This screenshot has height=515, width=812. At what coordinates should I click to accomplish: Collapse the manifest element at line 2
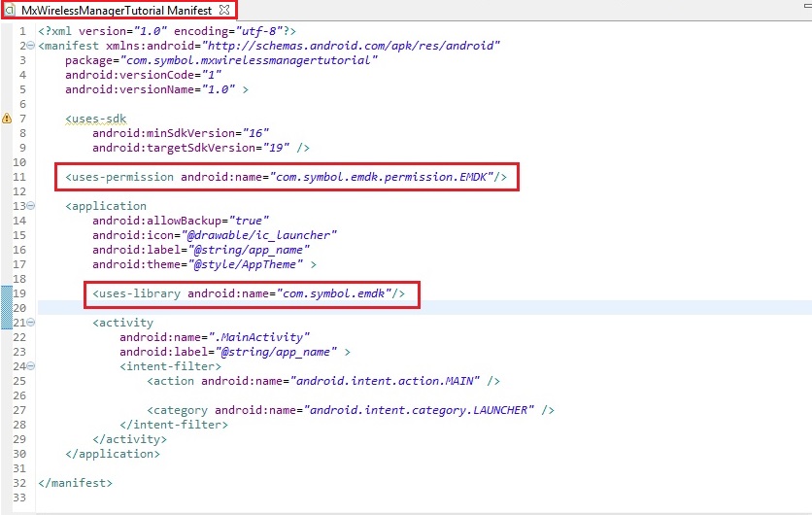[31, 46]
